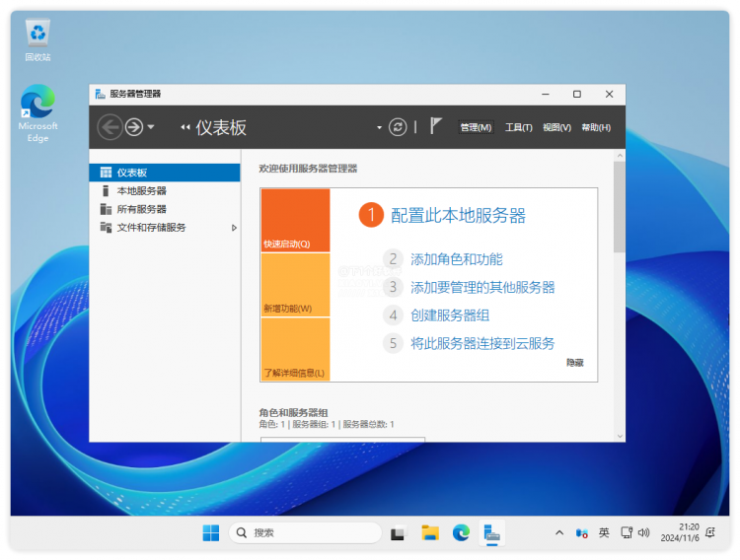
Task: Select the 了解详细信息(L) tile
Action: coord(295,349)
